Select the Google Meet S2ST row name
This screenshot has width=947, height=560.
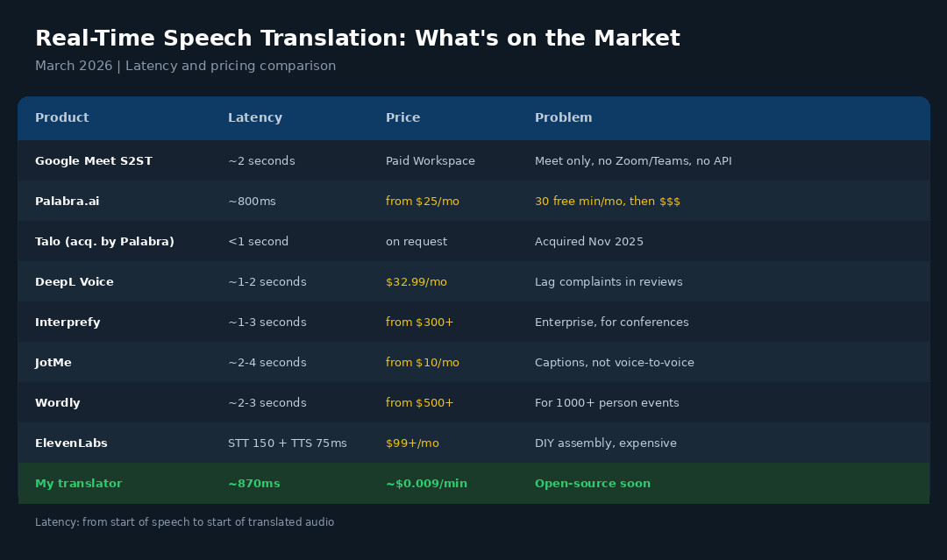pos(94,161)
